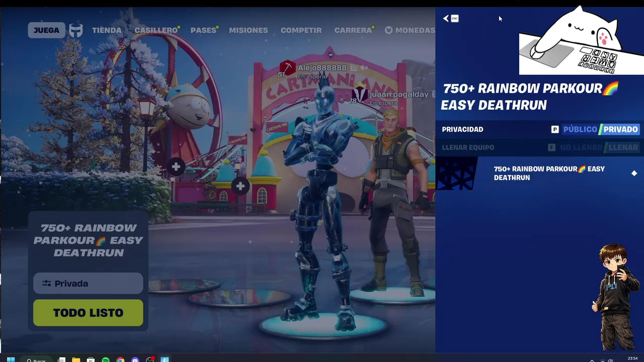
Task: Click the diamond marker on the island row
Action: pyautogui.click(x=634, y=173)
